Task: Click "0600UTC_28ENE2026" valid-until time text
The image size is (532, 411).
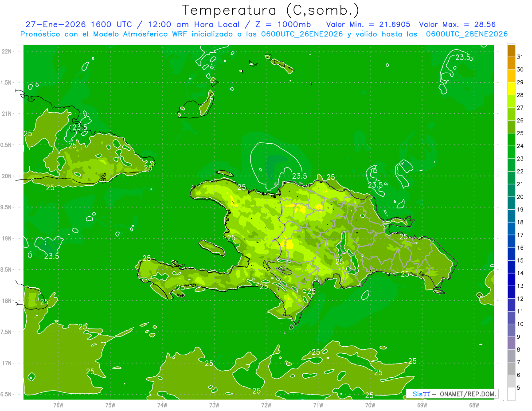Action: pyautogui.click(x=466, y=34)
